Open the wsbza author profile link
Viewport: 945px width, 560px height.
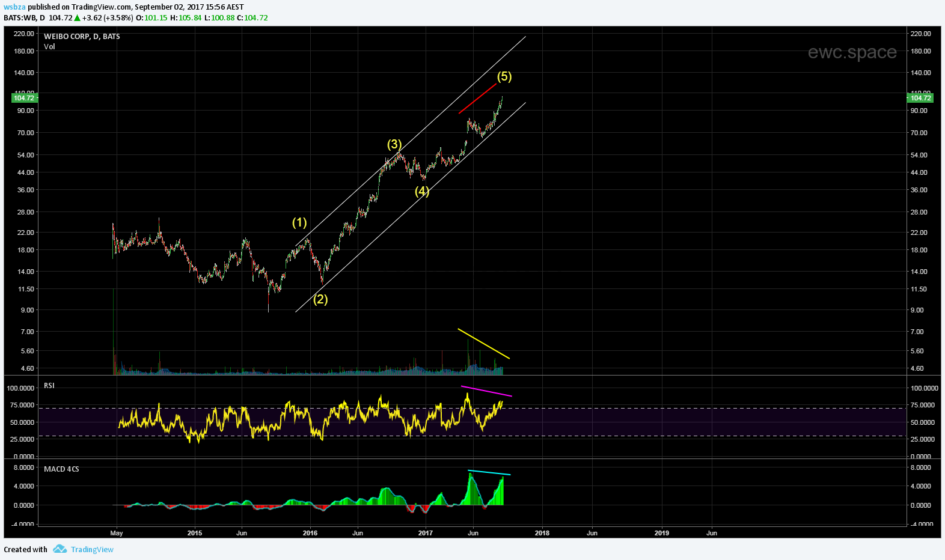(x=14, y=7)
